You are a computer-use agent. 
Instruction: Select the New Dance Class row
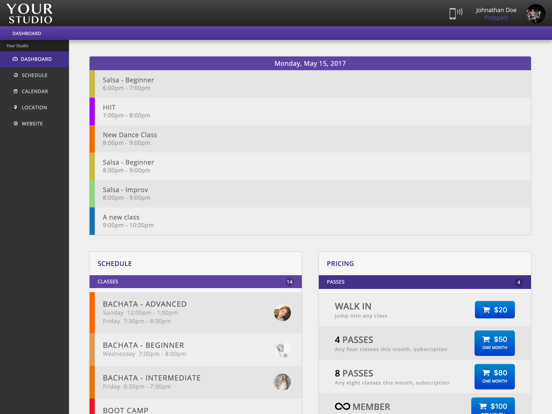click(310, 139)
